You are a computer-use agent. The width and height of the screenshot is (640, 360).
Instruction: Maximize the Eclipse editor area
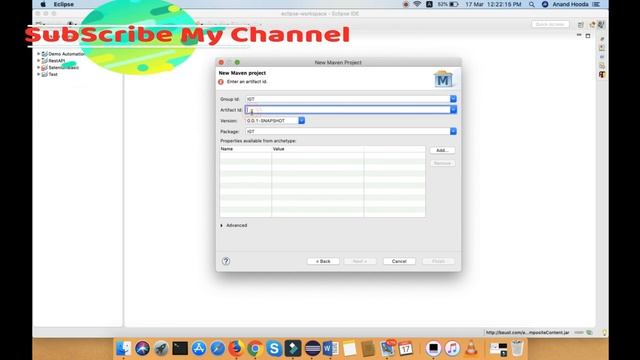pos(588,36)
